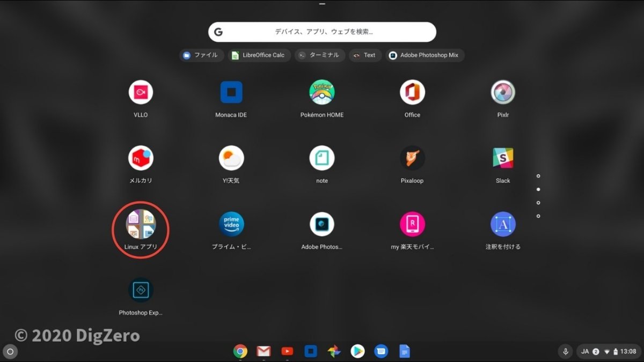Go to the first launcher page dot
This screenshot has width=644, height=362.
538,176
